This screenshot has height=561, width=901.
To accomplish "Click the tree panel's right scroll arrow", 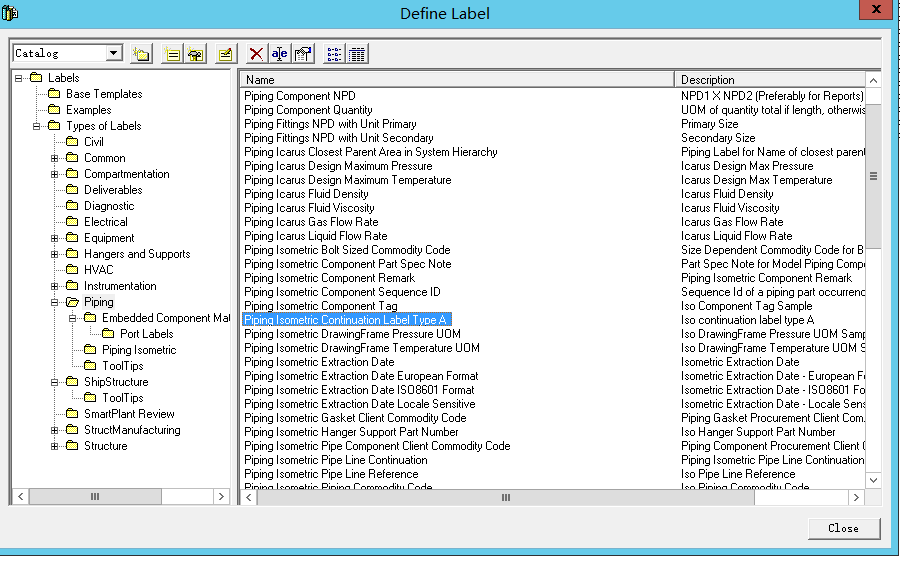I will 221,497.
